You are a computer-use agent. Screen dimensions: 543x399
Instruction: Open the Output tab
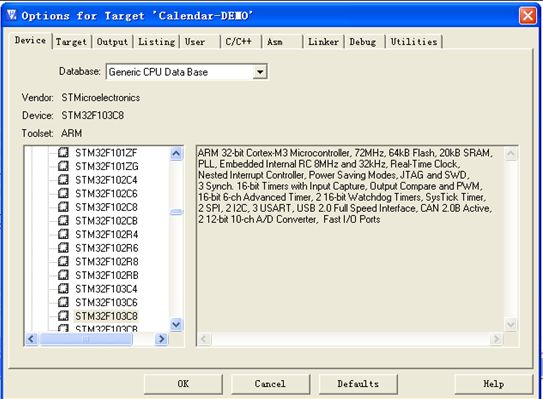point(112,42)
